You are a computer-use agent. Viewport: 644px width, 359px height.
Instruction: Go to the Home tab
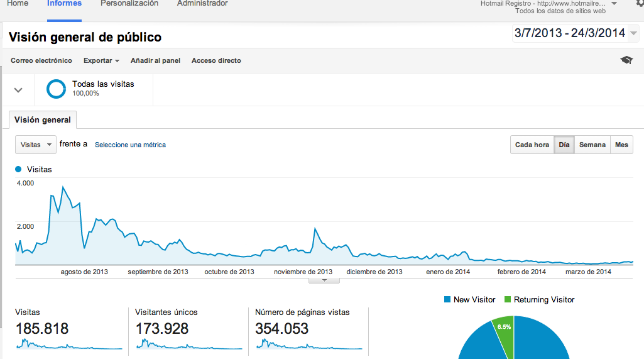pyautogui.click(x=18, y=4)
